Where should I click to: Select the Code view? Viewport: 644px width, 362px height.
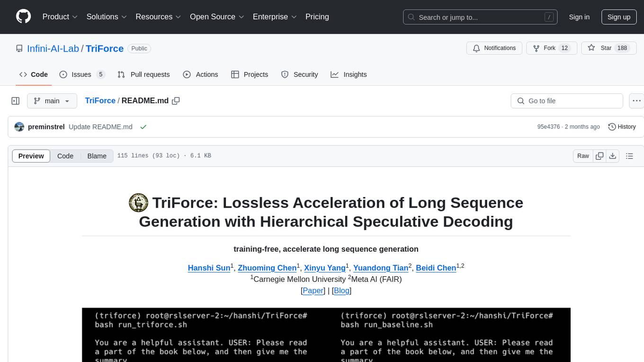(65, 156)
